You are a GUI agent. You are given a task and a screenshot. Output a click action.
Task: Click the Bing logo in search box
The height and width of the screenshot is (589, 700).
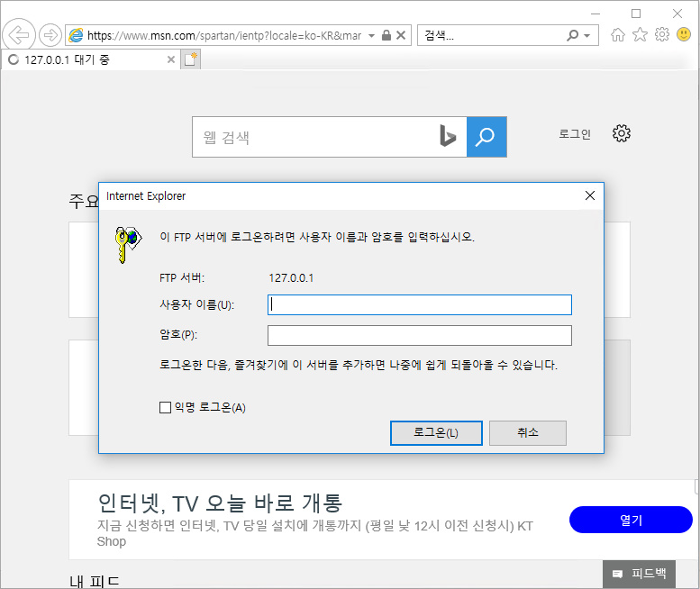pyautogui.click(x=448, y=136)
